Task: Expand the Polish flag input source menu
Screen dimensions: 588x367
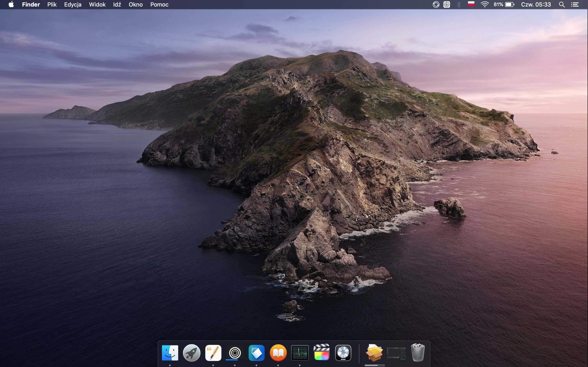Action: 471,4
